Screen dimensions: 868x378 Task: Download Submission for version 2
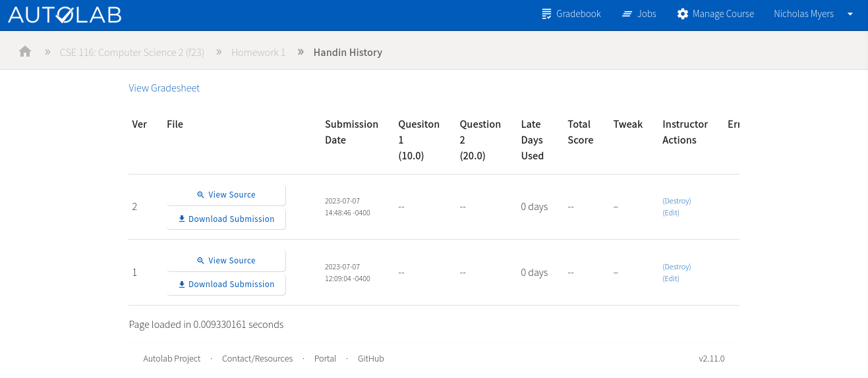pos(227,219)
